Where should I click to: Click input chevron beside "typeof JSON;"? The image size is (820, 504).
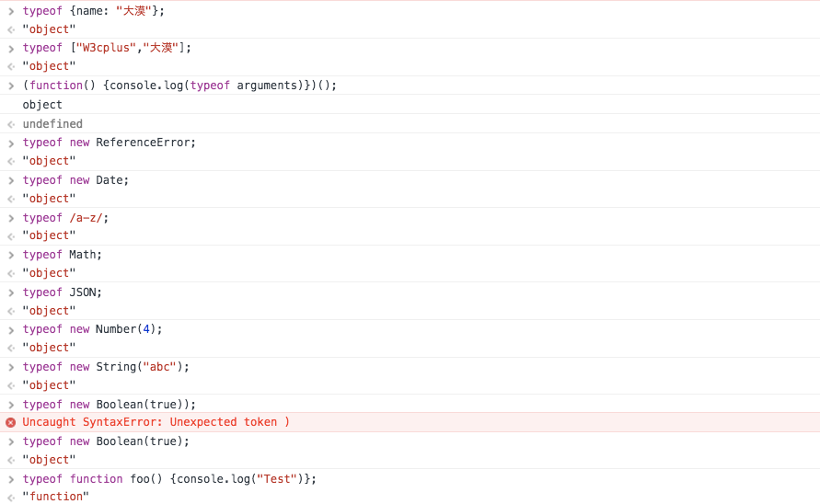(10, 292)
